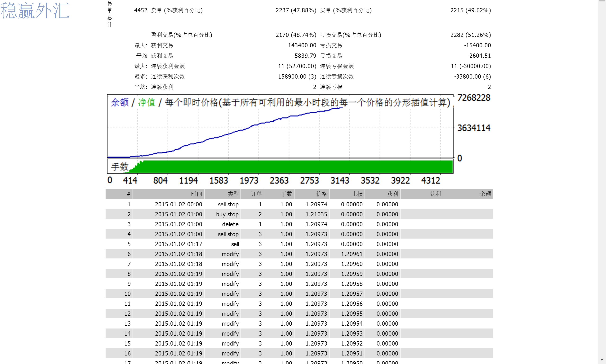The image size is (606, 364).
Task: Click stop loss value 1.20958
Action: [x=352, y=284]
